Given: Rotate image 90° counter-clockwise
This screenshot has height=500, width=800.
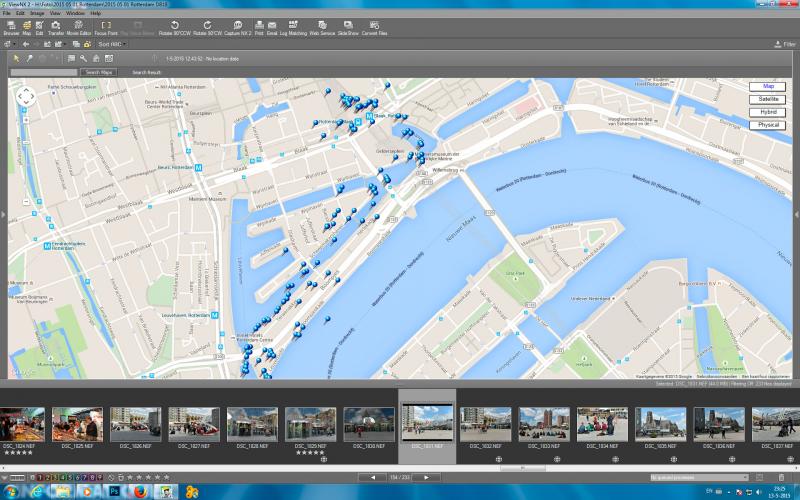Looking at the screenshot, I should (174, 28).
